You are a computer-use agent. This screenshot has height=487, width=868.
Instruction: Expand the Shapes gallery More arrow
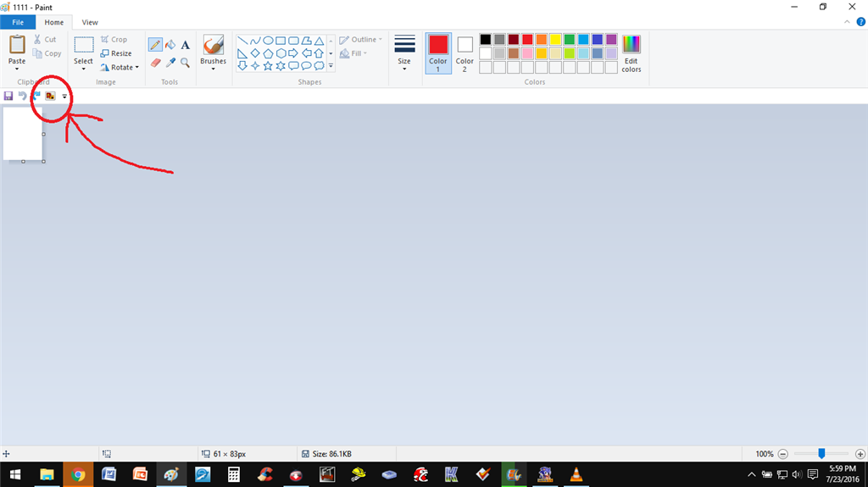[x=331, y=66]
